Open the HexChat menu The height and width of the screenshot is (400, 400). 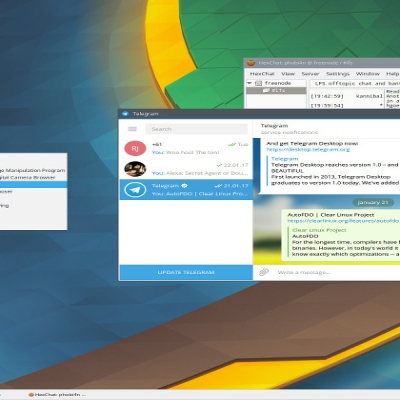262,74
